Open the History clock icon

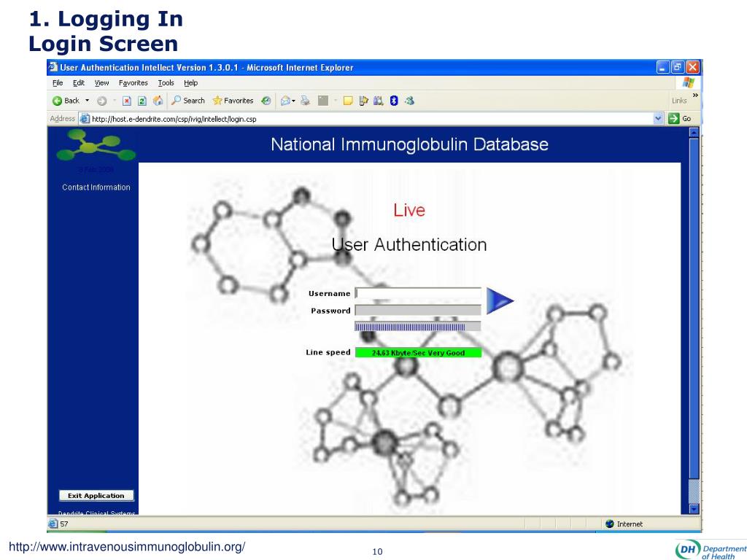[x=266, y=101]
